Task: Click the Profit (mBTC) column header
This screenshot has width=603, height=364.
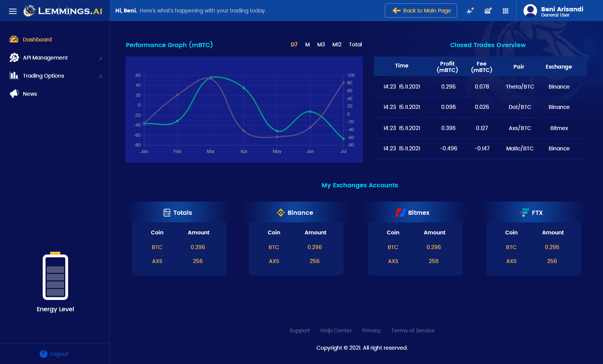Action: 447,67
